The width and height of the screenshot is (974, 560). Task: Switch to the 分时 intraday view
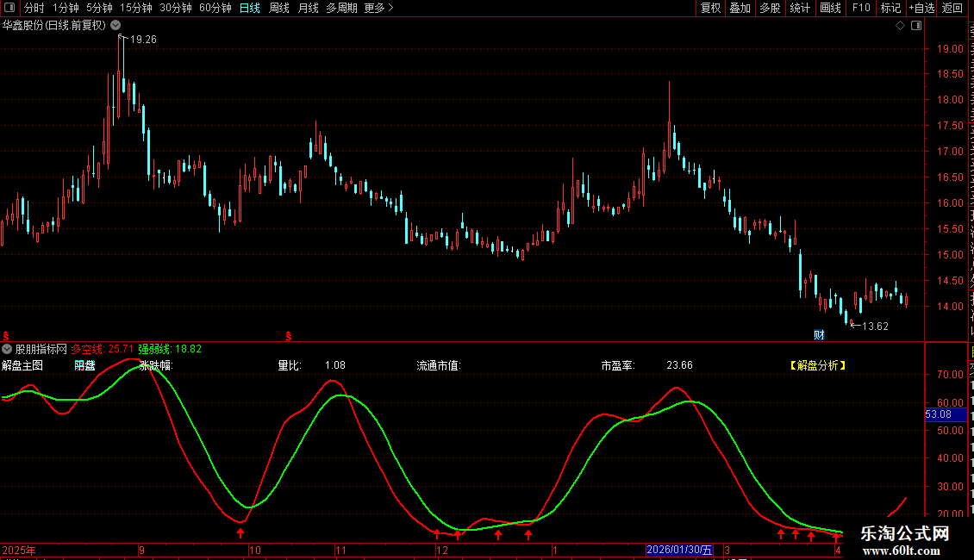(x=34, y=8)
